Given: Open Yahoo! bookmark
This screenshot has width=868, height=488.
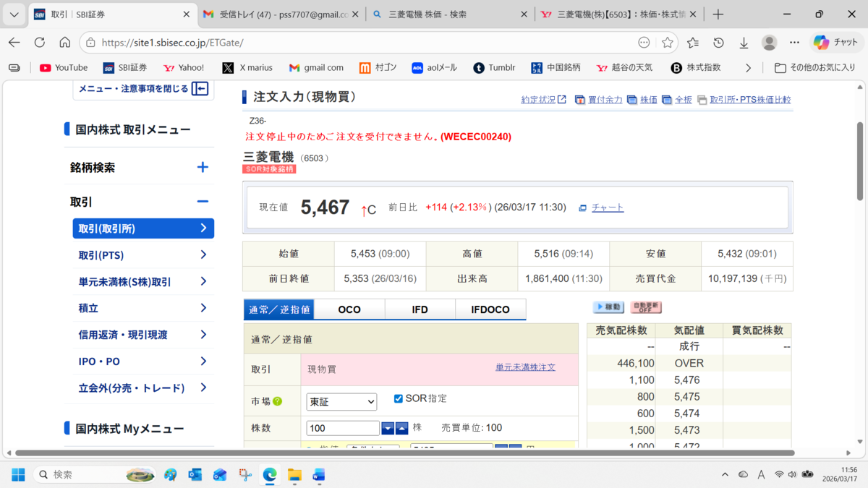Looking at the screenshot, I should tap(184, 67).
